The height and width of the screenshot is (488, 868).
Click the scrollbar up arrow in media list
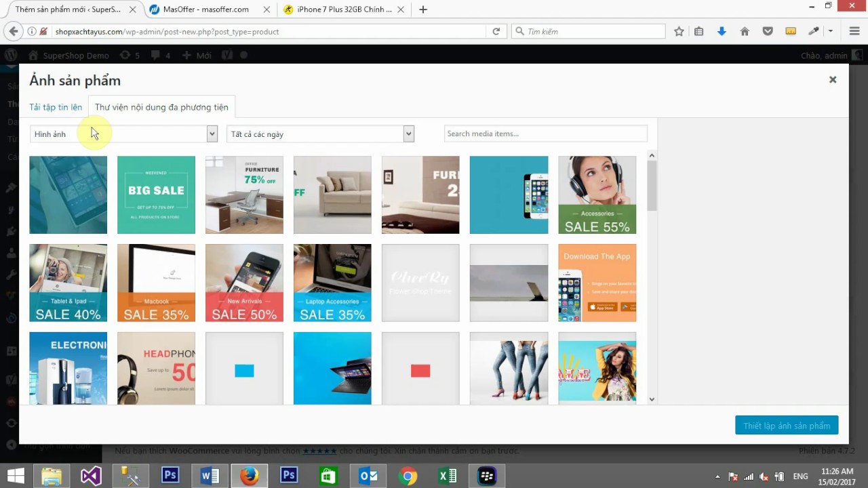[652, 155]
